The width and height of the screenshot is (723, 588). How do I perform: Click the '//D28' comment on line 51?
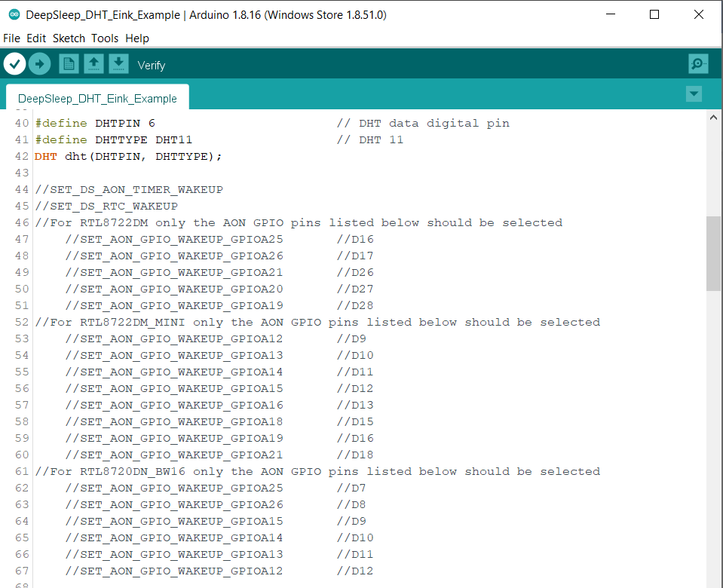[x=355, y=306]
